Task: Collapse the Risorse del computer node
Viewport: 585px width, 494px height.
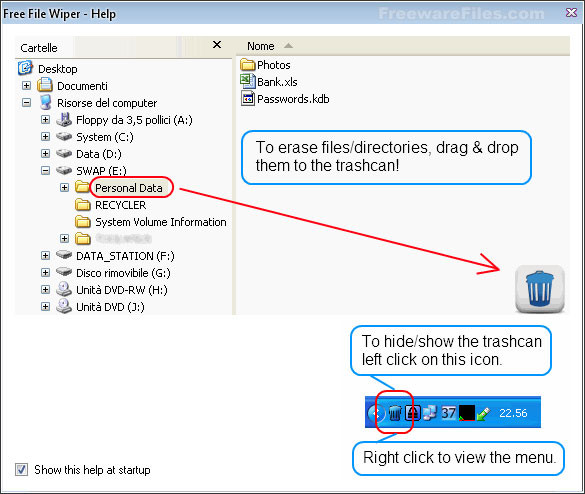Action: click(26, 102)
